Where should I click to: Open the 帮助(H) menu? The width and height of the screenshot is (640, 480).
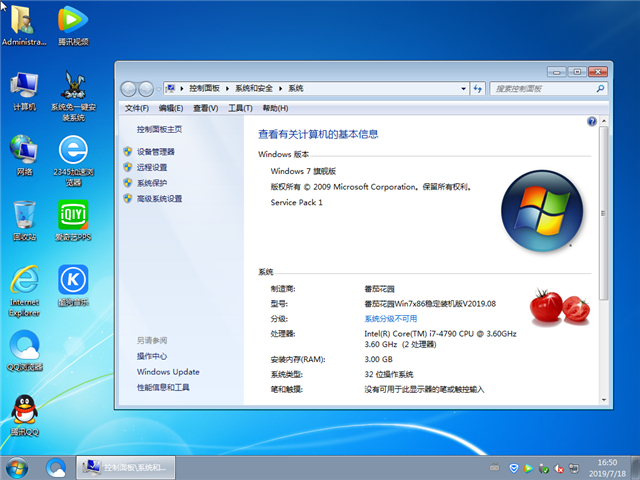[x=275, y=108]
